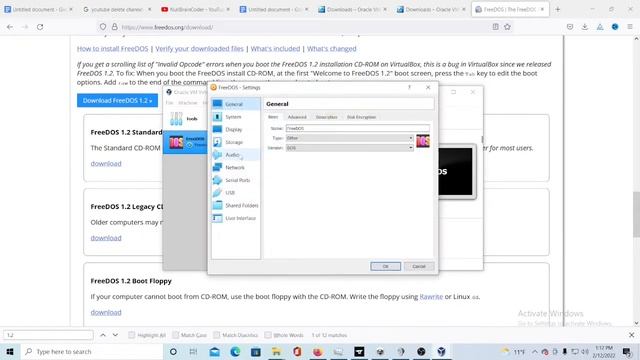Open the Storage settings category
The height and width of the screenshot is (360, 640).
click(235, 142)
